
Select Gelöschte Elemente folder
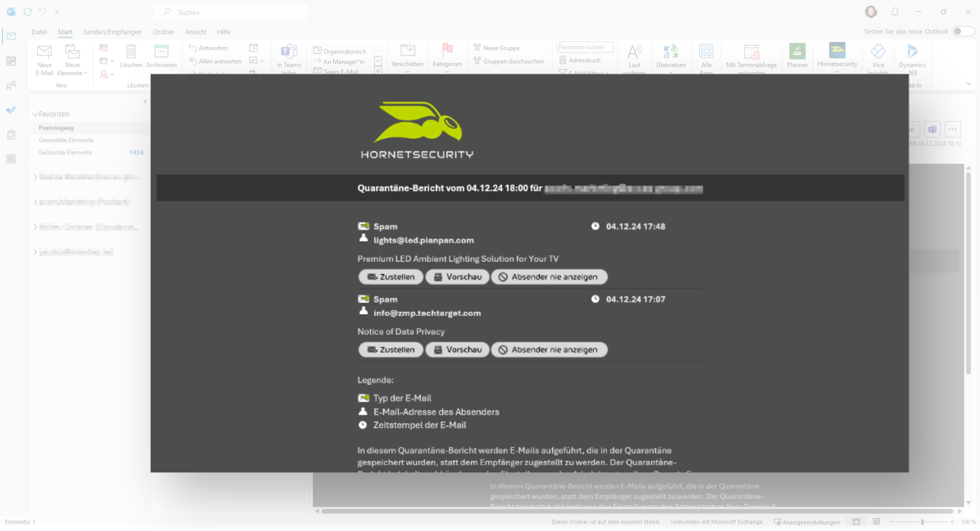[90, 152]
